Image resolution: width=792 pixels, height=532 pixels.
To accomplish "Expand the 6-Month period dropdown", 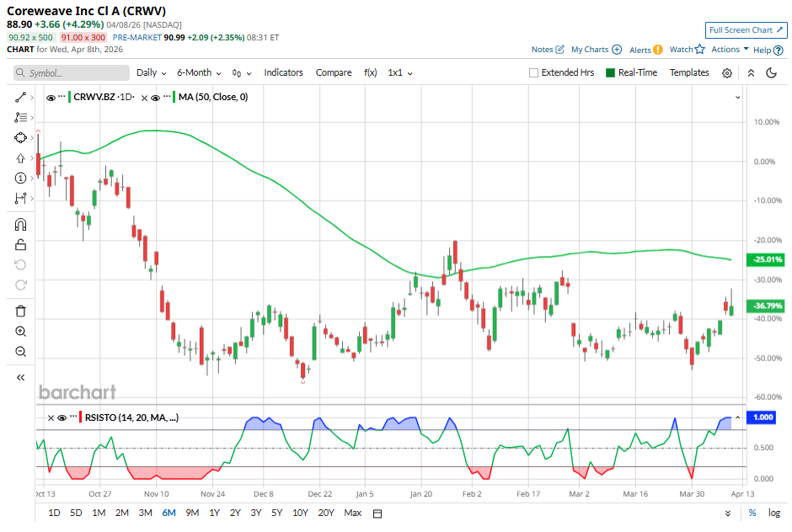I will pyautogui.click(x=199, y=73).
